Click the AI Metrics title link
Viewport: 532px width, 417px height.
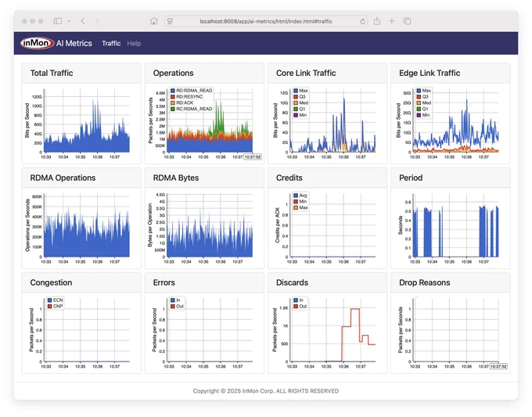(x=74, y=44)
